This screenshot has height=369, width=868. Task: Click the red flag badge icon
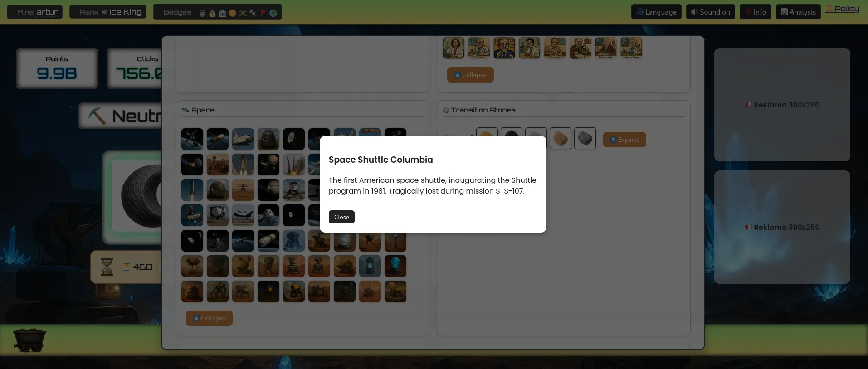tap(263, 13)
